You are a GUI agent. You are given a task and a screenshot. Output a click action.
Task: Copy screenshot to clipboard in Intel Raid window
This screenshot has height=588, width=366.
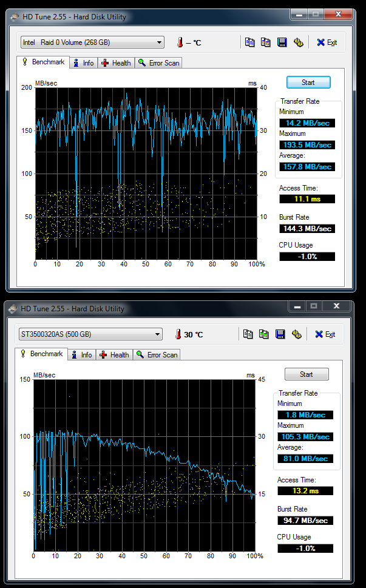pos(265,42)
